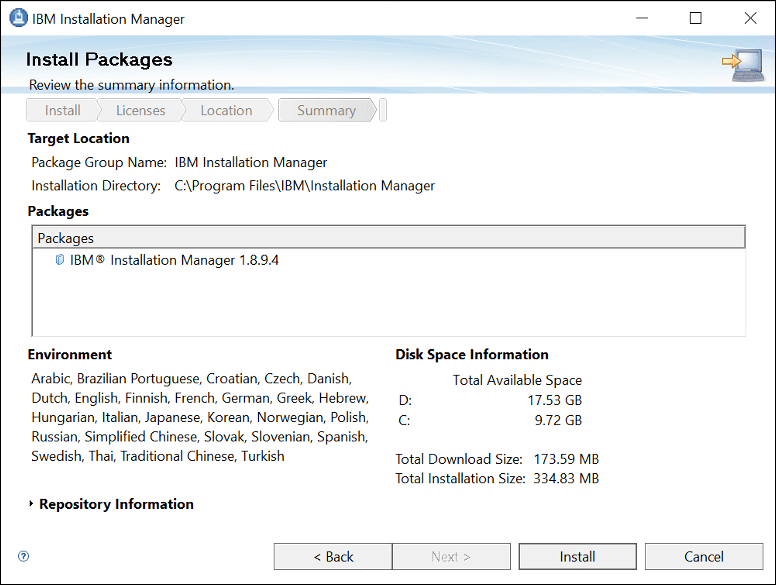Click the help question mark icon

(x=23, y=556)
